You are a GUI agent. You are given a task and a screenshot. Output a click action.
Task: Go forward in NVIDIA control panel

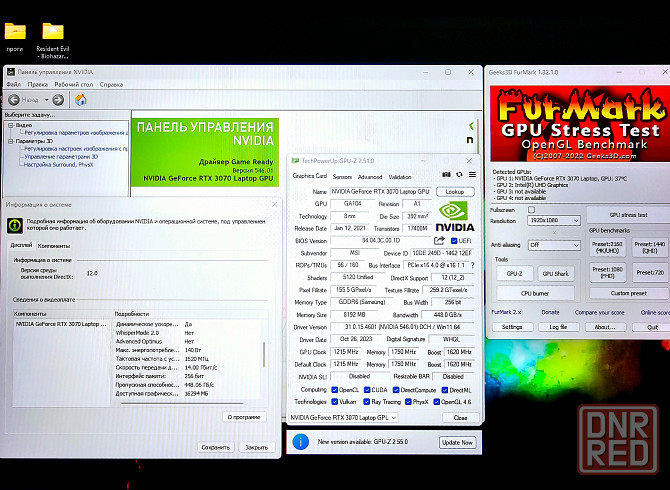58,100
